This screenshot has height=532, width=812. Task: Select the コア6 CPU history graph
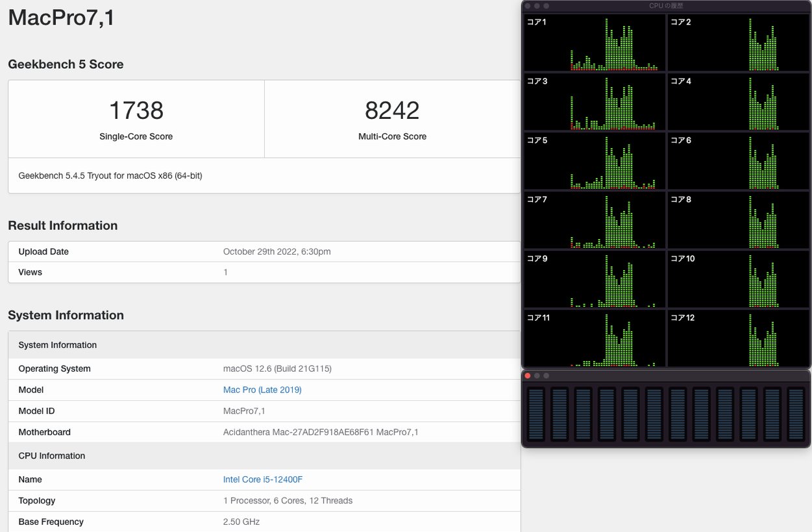pyautogui.click(x=739, y=161)
